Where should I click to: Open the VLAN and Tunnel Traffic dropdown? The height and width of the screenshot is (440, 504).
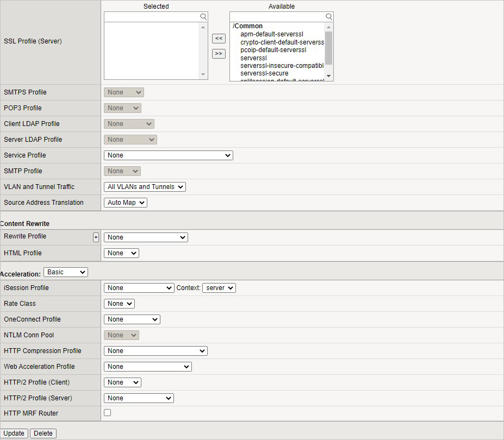tap(145, 186)
